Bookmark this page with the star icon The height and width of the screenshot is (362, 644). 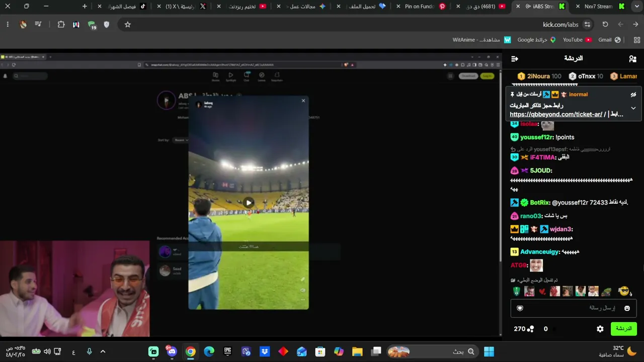click(128, 25)
